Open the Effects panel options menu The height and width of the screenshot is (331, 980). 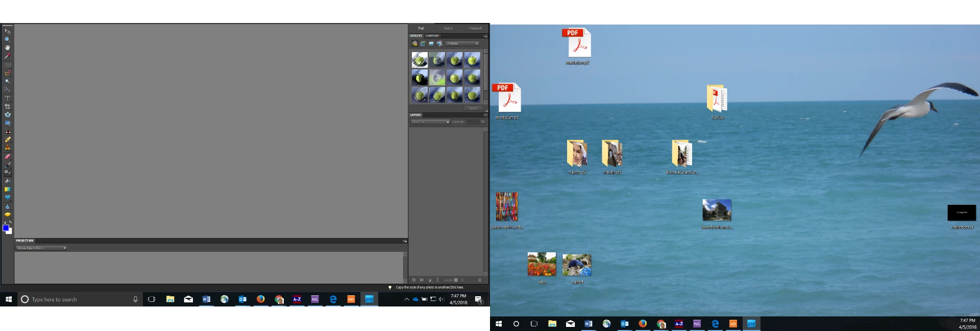tap(485, 36)
